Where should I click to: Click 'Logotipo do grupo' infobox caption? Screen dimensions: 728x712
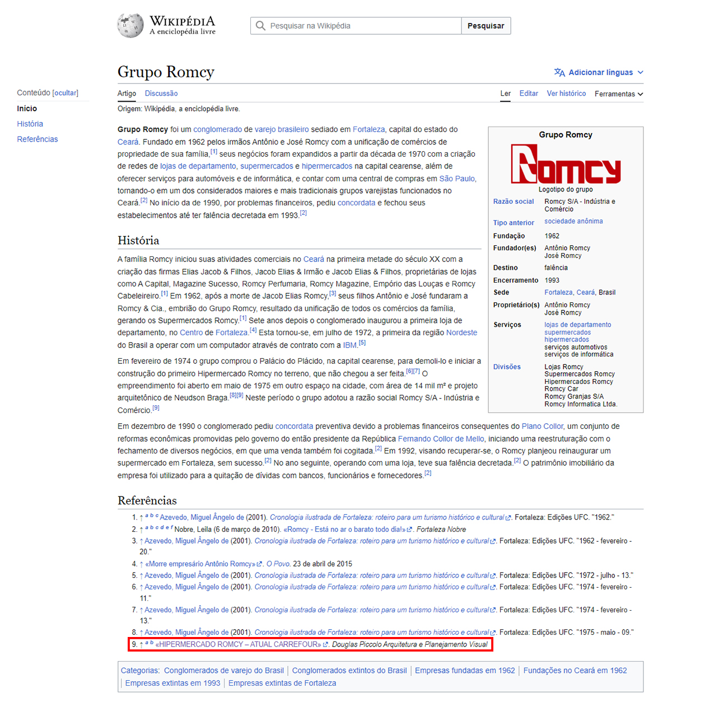(566, 190)
